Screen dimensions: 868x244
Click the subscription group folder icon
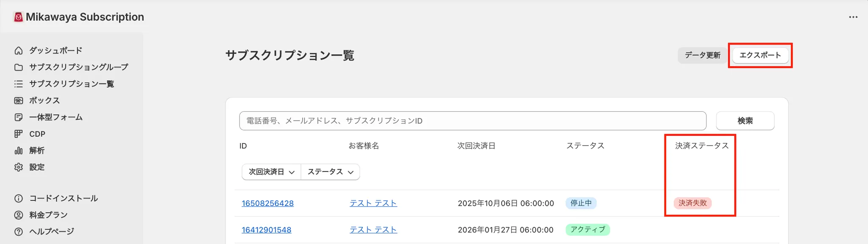point(19,67)
